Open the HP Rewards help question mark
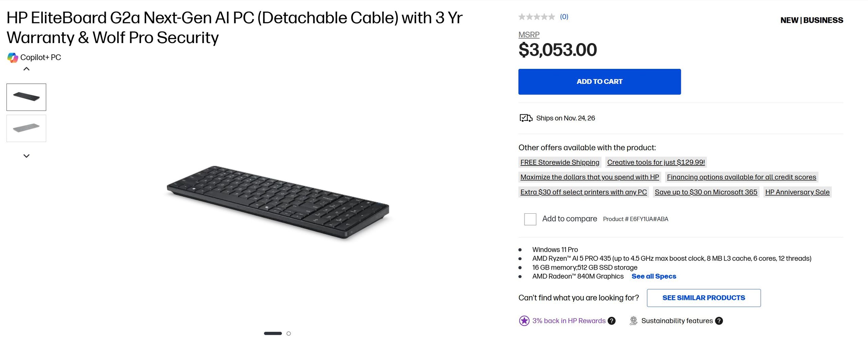868x348 pixels. pos(612,321)
